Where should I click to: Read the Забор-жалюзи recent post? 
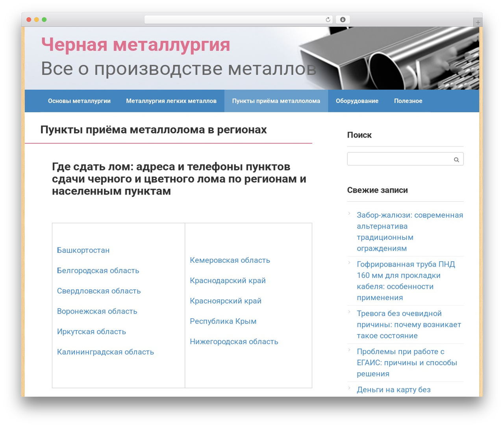(x=410, y=232)
